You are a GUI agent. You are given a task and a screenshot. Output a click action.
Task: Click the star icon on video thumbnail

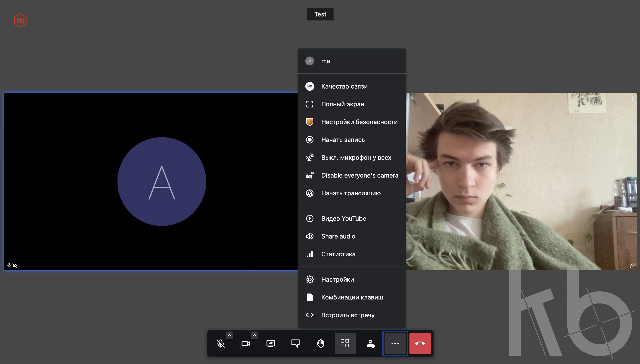click(x=632, y=265)
